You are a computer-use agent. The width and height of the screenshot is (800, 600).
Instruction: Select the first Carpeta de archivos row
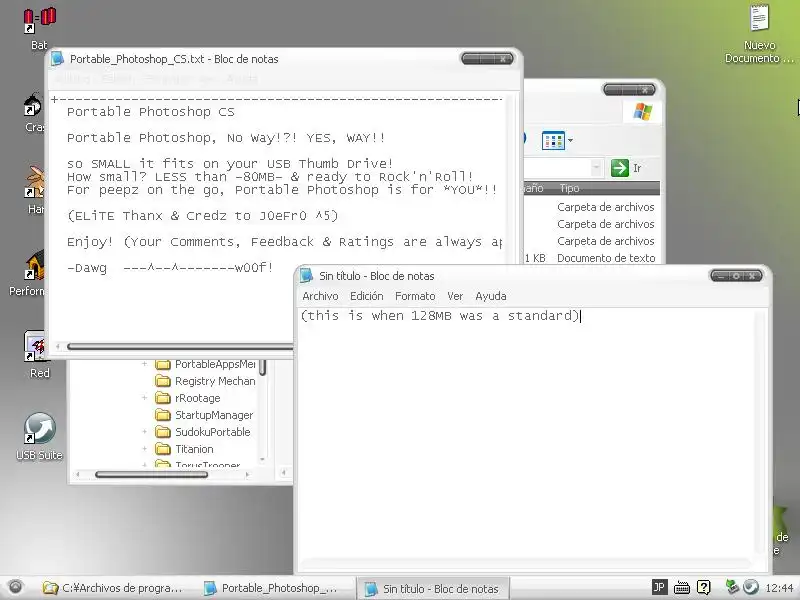[606, 207]
